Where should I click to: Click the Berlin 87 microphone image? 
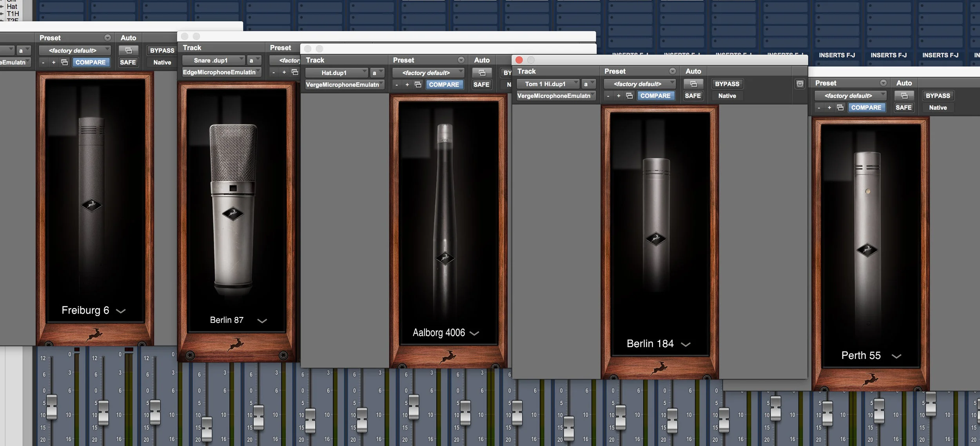pyautogui.click(x=234, y=210)
